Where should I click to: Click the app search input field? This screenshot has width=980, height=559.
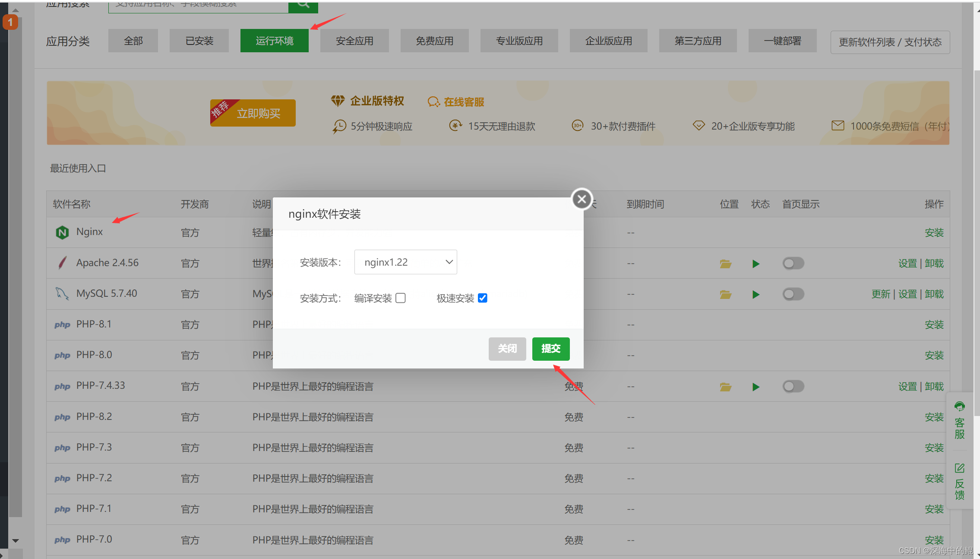(x=198, y=6)
